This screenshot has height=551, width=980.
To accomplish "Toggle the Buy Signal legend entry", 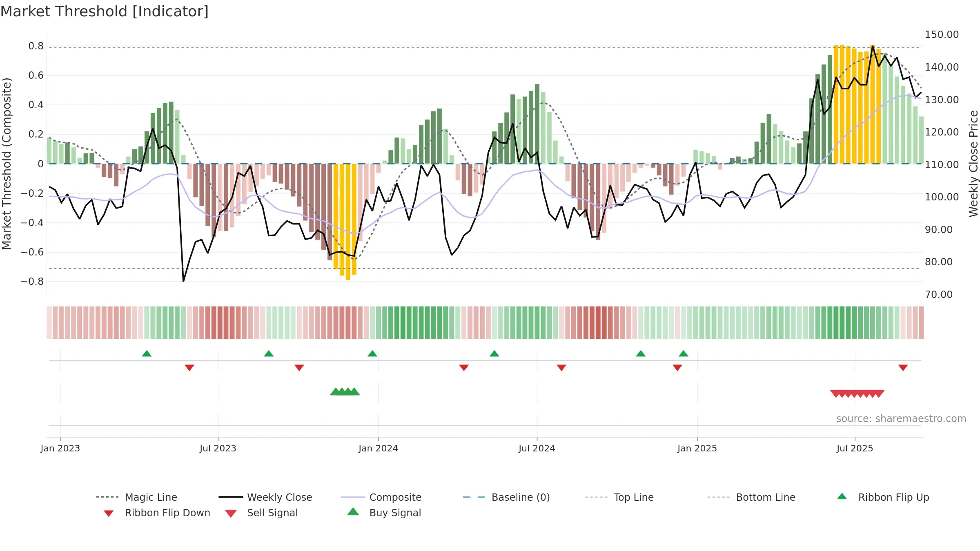I will [384, 513].
